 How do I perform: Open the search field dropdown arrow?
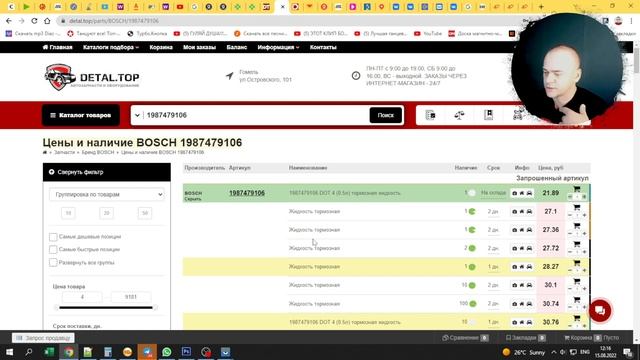click(x=137, y=116)
